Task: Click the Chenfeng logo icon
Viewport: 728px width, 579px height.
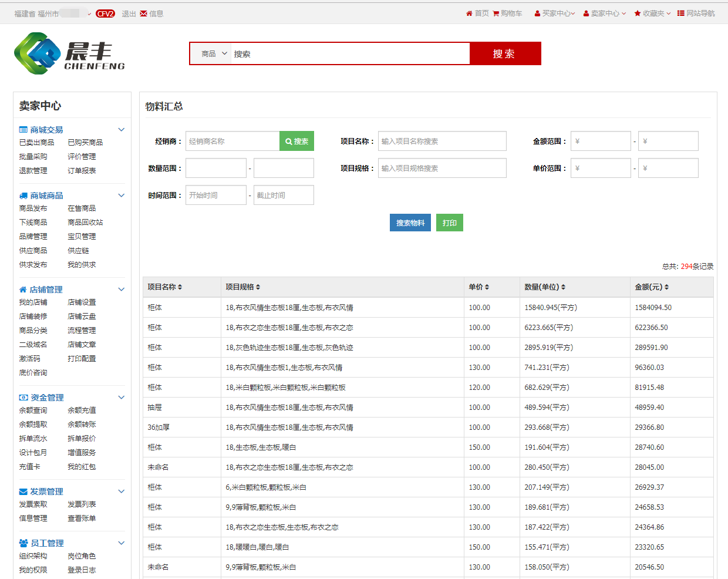Action: coord(38,53)
